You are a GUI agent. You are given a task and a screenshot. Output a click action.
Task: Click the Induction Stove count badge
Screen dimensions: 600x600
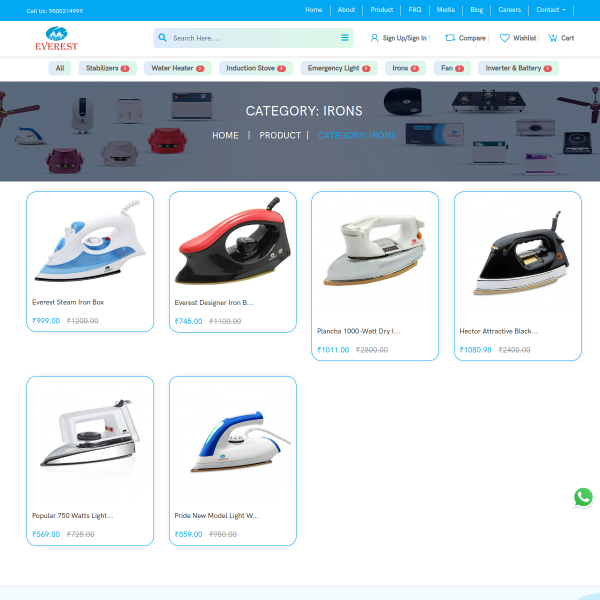point(281,68)
